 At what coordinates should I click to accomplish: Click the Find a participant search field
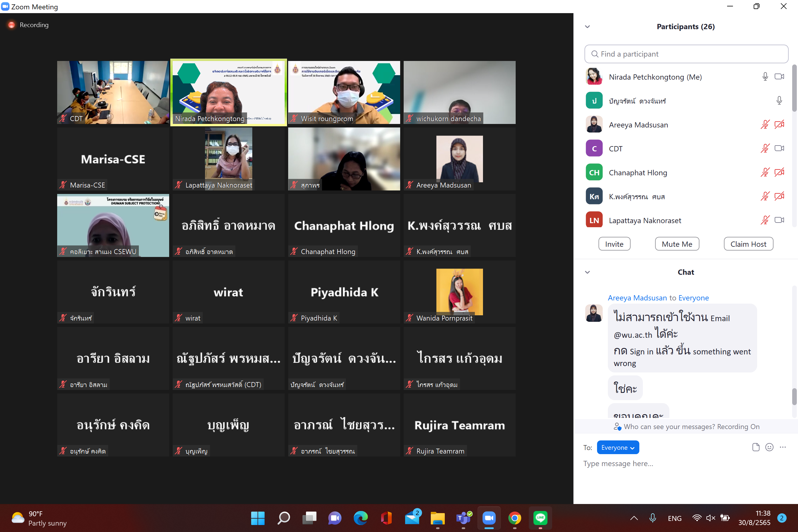click(686, 54)
